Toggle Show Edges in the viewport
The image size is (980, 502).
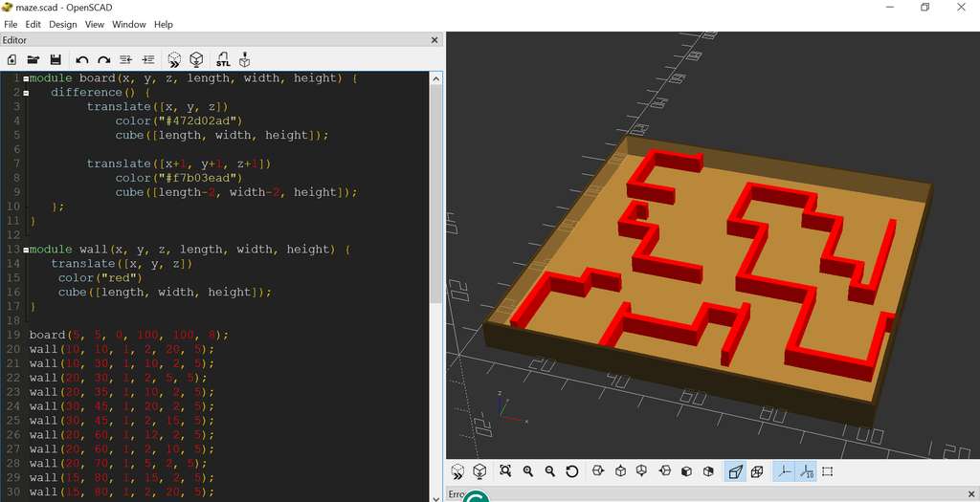pos(828,471)
